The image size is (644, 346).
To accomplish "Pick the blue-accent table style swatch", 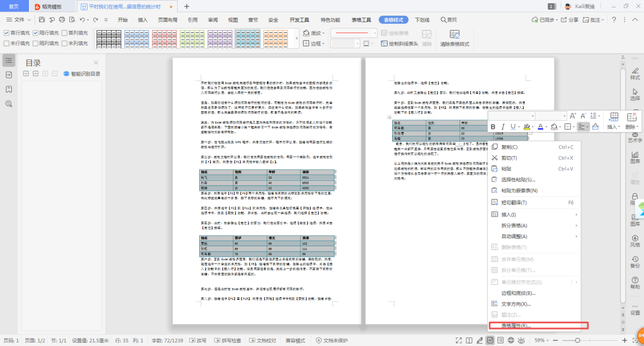I will (137, 38).
